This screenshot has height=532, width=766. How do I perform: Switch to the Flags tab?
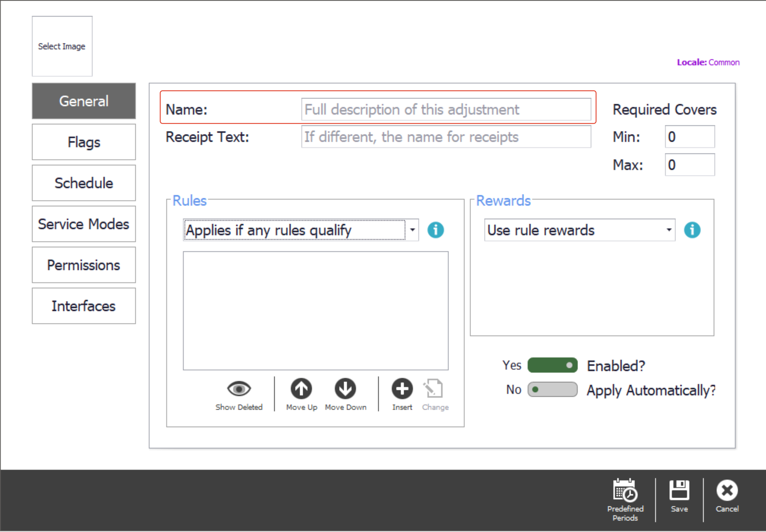[84, 142]
